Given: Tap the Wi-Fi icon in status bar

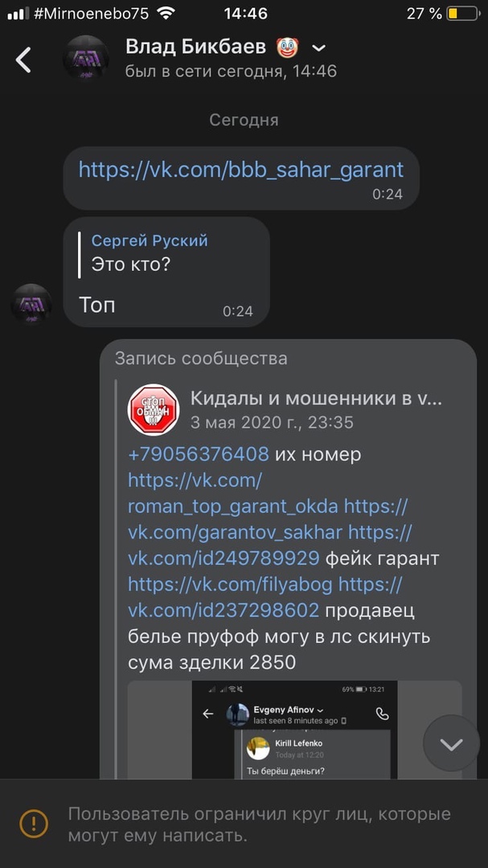Looking at the screenshot, I should pos(166,14).
